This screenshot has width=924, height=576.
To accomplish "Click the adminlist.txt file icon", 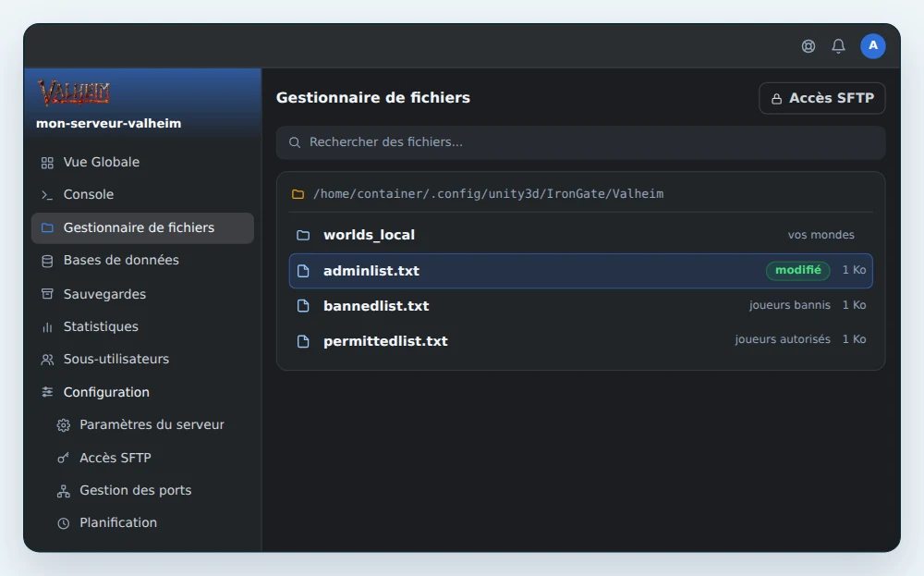I will coord(303,271).
